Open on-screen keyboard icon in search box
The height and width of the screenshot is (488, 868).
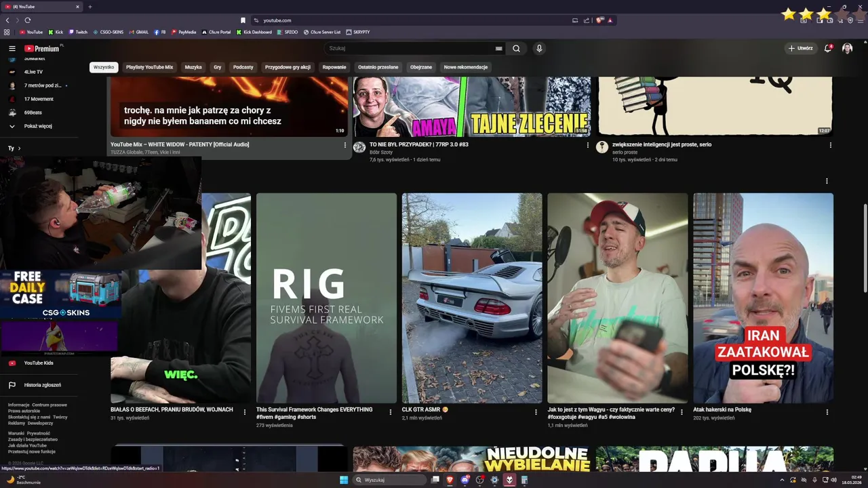click(x=499, y=48)
